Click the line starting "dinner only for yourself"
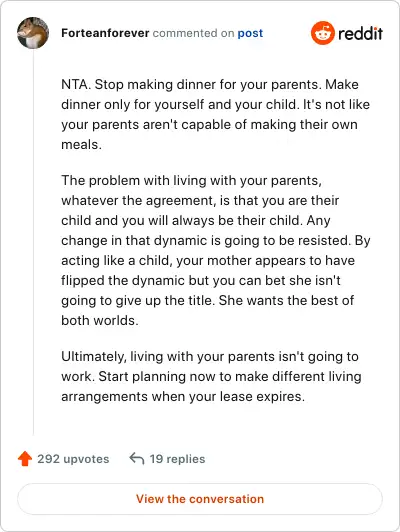The width and height of the screenshot is (400, 532). point(215,105)
